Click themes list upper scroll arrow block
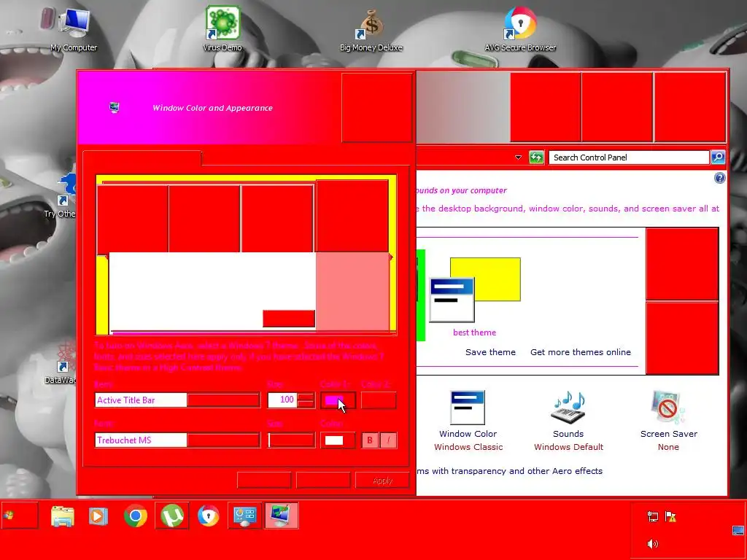 click(682, 264)
